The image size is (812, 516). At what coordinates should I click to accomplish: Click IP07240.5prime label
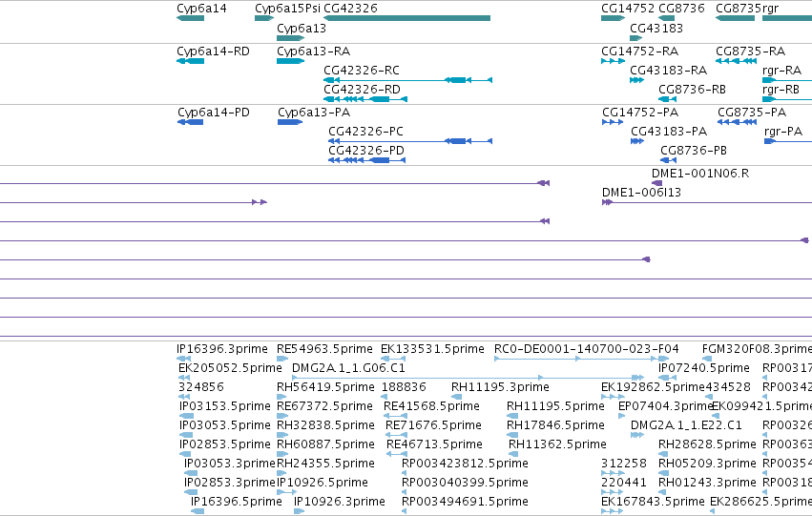pos(704,368)
